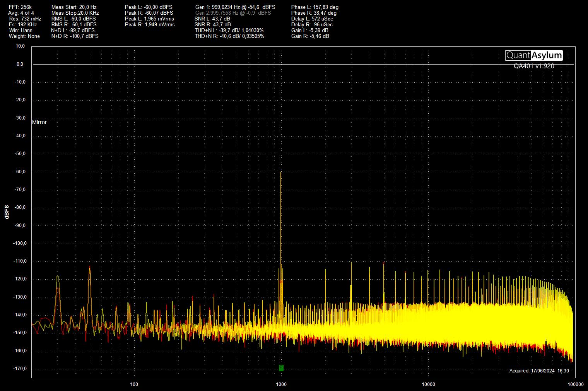This screenshot has width=588, height=391.
Task: Click the 100000 label on the frequency axis
Action: (575, 384)
